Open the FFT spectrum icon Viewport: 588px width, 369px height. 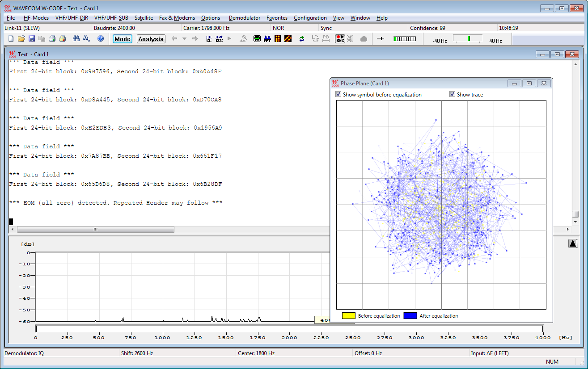[267, 39]
